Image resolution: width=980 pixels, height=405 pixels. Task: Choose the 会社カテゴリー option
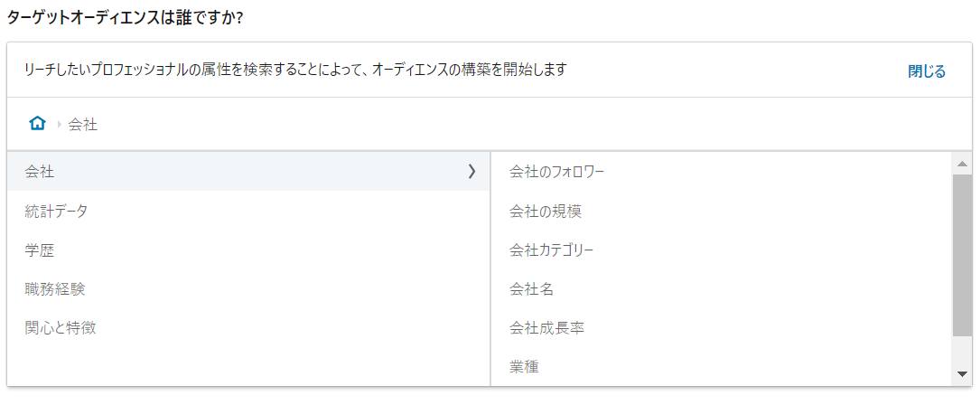click(552, 250)
